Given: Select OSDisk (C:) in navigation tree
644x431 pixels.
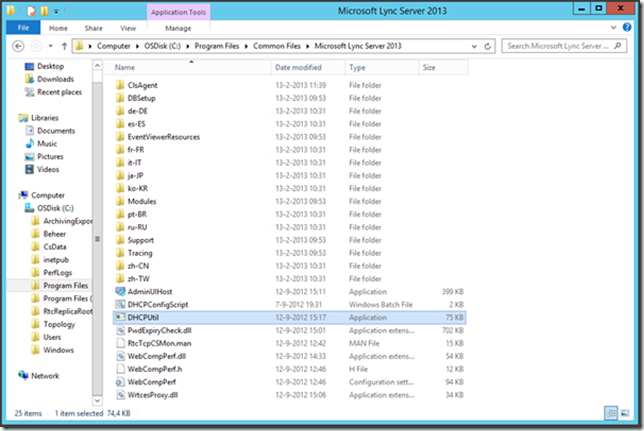Looking at the screenshot, I should click(x=55, y=208).
